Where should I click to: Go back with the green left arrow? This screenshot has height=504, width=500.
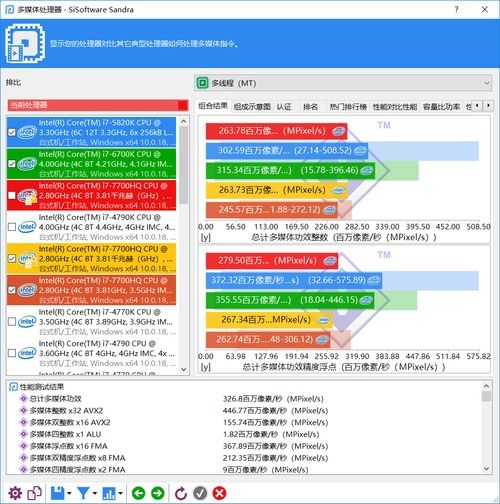138,493
